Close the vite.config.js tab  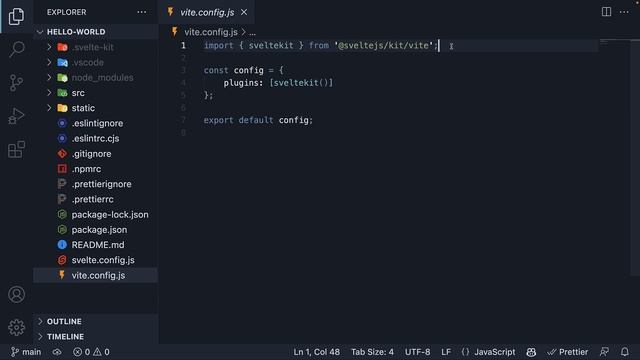[x=244, y=12]
